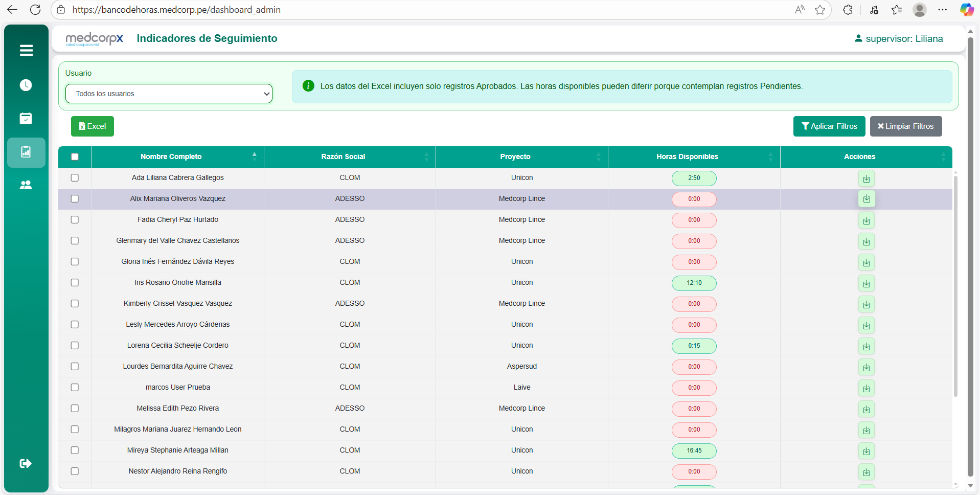Click the logout icon in sidebar

coord(26,463)
